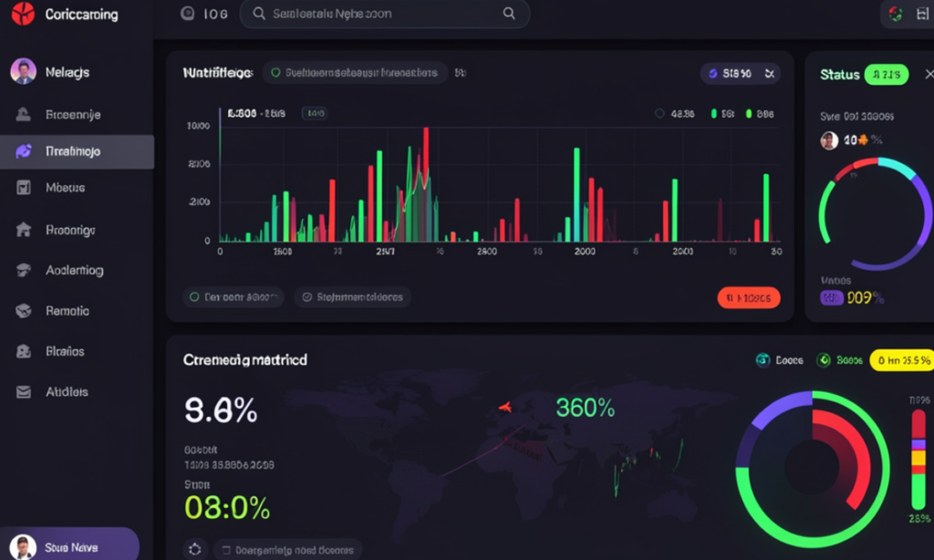The width and height of the screenshot is (934, 560).
Task: Click the graduation cap Aodlerriiog icon
Action: point(23,271)
